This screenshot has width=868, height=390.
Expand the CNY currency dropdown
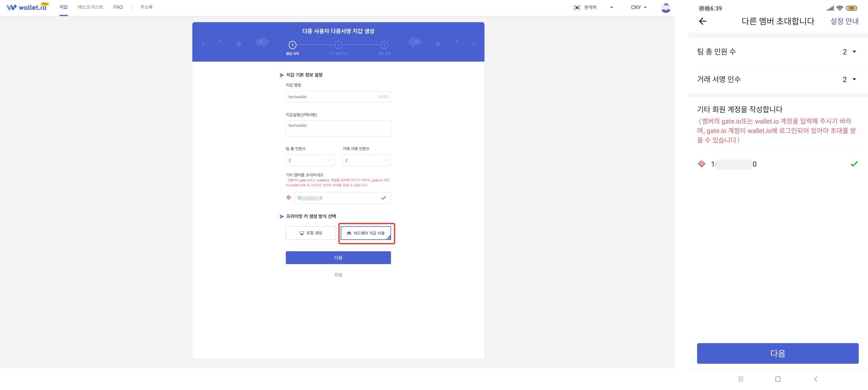639,7
